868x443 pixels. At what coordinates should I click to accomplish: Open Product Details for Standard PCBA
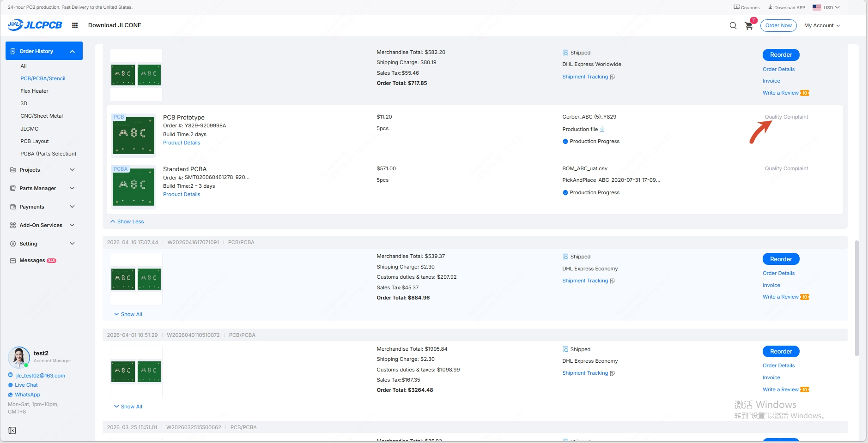(182, 194)
